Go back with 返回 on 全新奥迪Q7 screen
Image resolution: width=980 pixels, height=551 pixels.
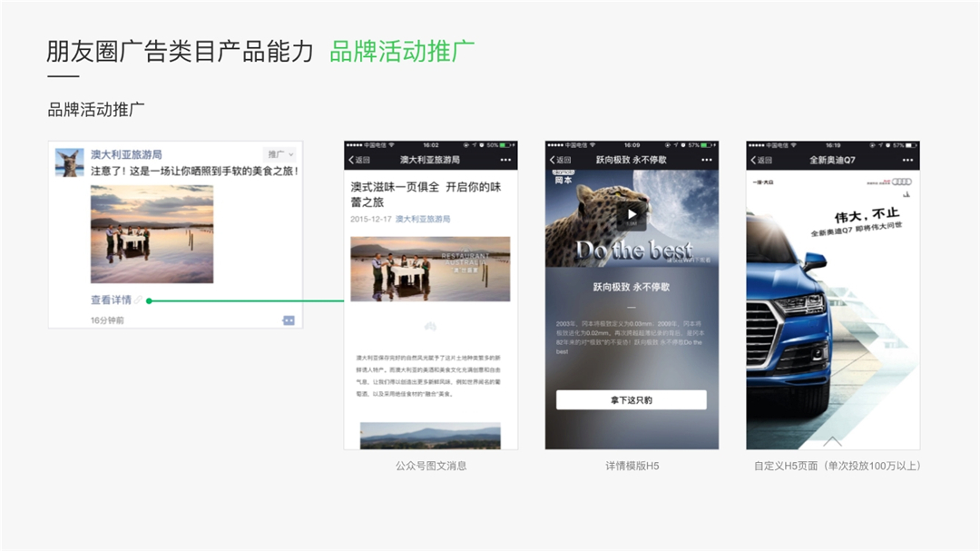pos(762,160)
